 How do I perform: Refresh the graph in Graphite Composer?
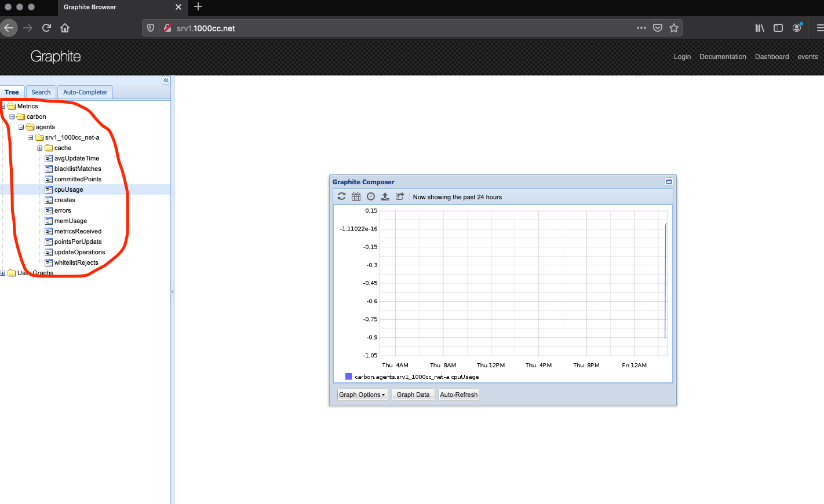pos(341,196)
